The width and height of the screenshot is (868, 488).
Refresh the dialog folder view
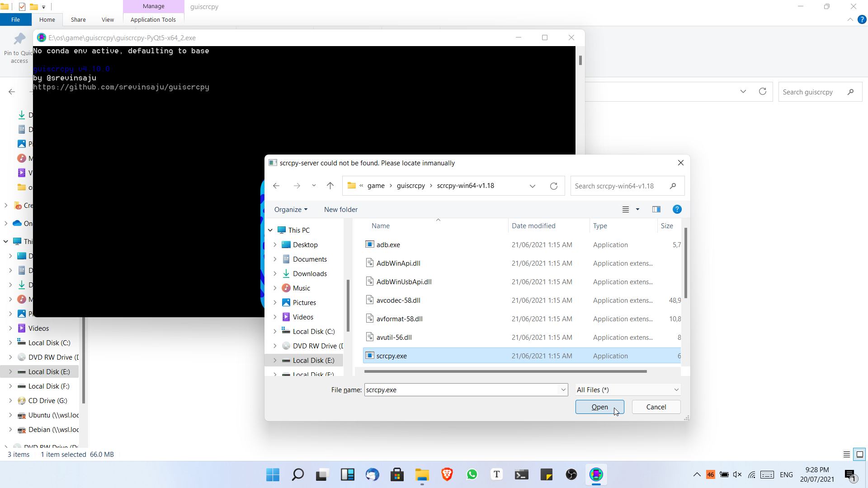(x=553, y=186)
